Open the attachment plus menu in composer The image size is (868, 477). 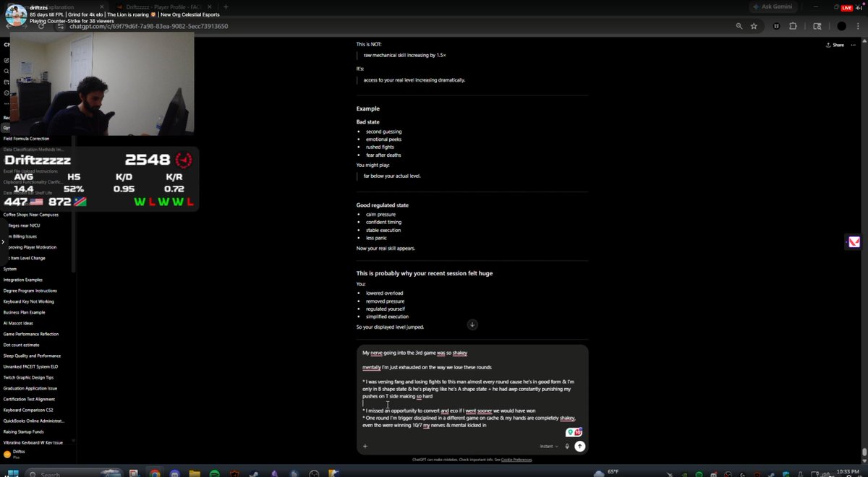[x=365, y=447]
